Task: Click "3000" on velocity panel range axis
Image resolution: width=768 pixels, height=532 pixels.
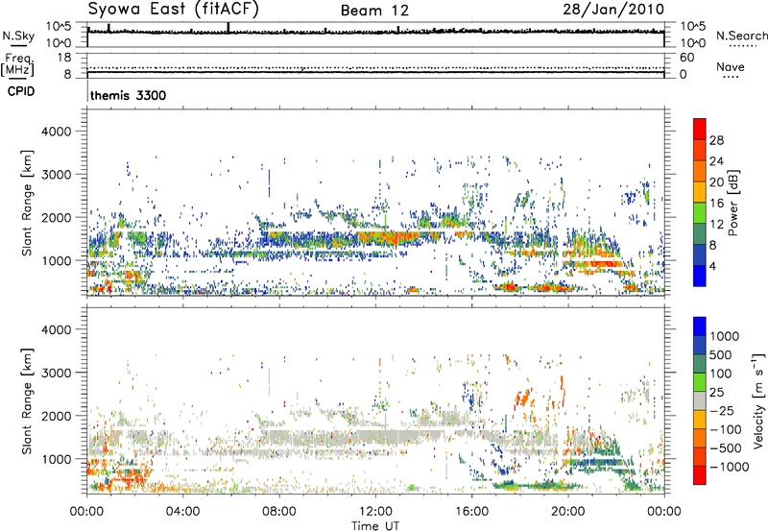Action: point(57,373)
